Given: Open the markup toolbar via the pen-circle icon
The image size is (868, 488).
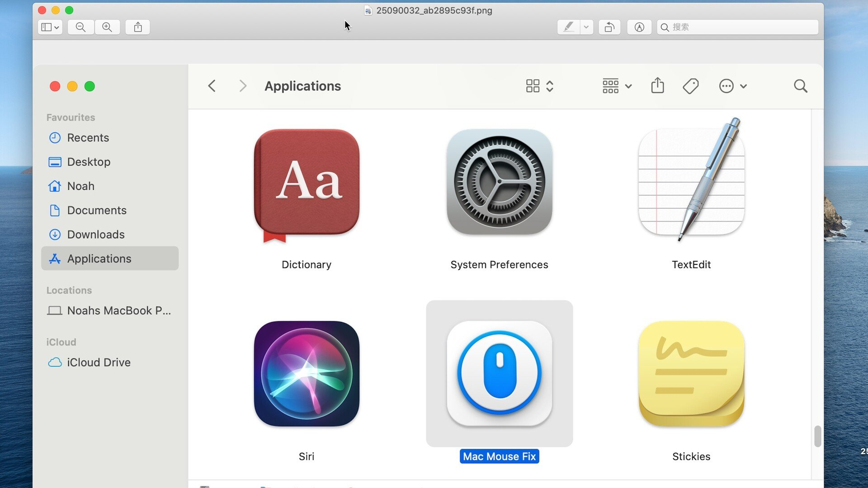Looking at the screenshot, I should [639, 27].
